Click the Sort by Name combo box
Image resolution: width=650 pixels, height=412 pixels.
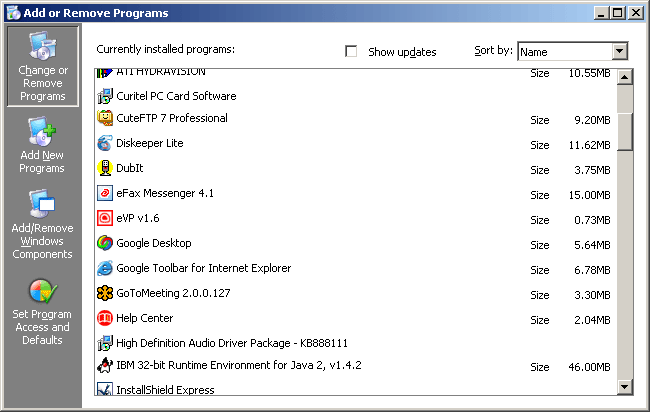[572, 51]
